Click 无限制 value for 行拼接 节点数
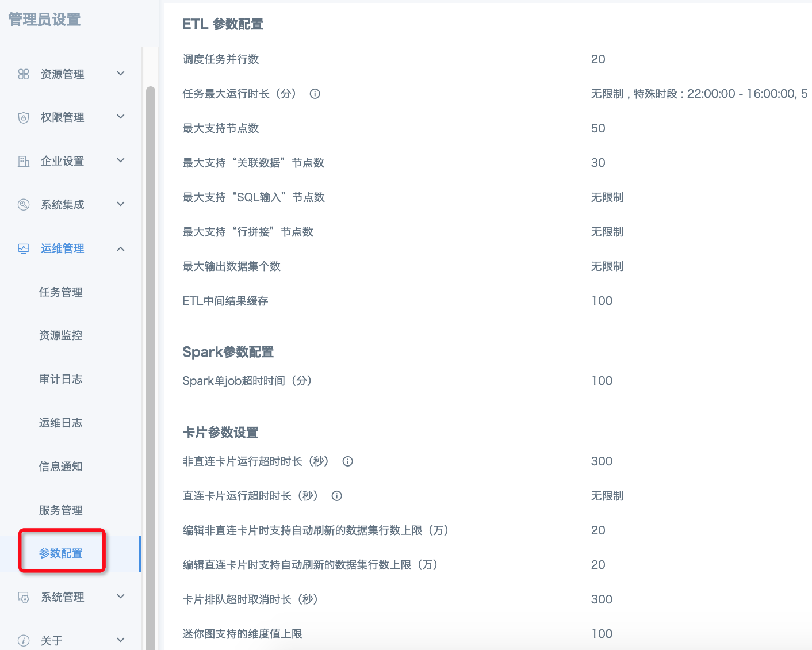 point(607,232)
